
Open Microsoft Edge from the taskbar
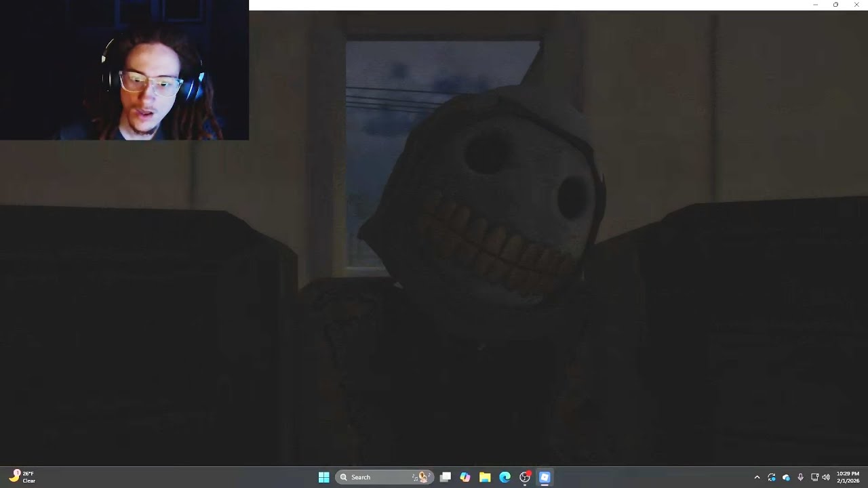click(505, 477)
